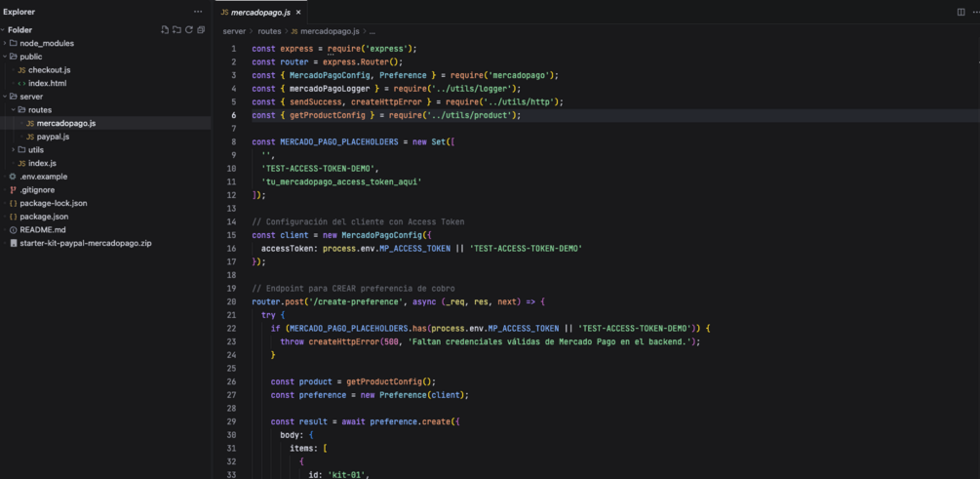Click the JS icon beside checkout.js

click(21, 70)
